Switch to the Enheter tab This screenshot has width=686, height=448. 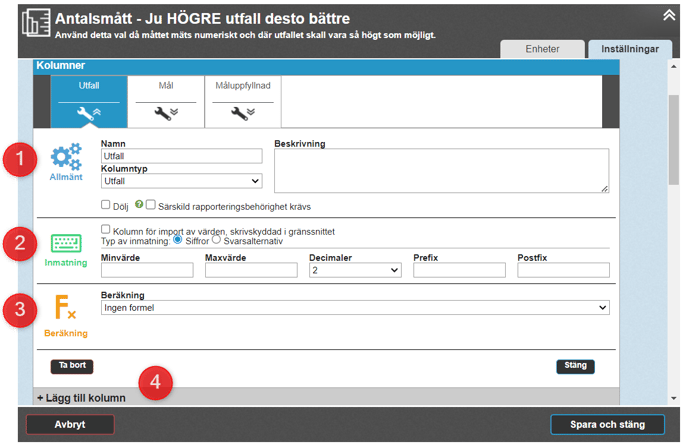tap(543, 49)
